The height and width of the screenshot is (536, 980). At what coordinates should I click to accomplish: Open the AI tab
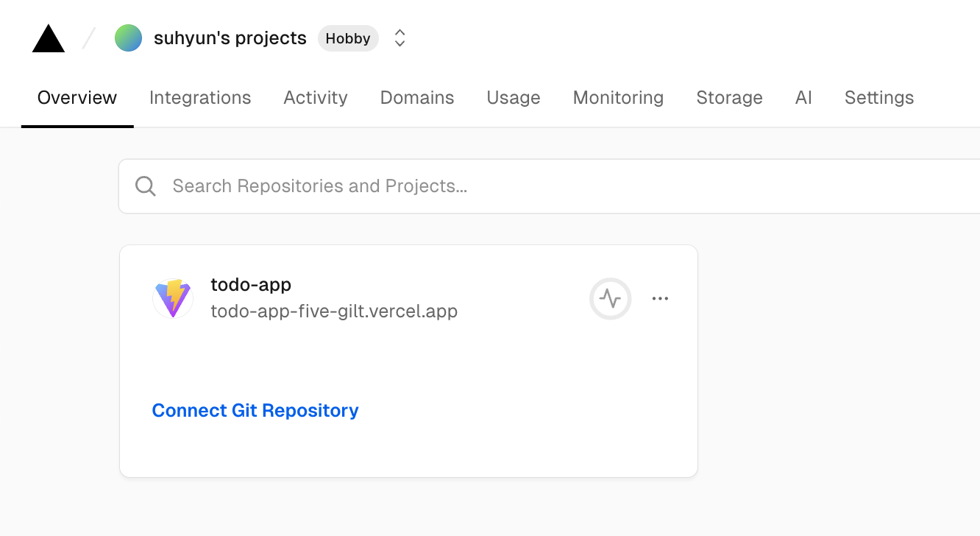(803, 98)
